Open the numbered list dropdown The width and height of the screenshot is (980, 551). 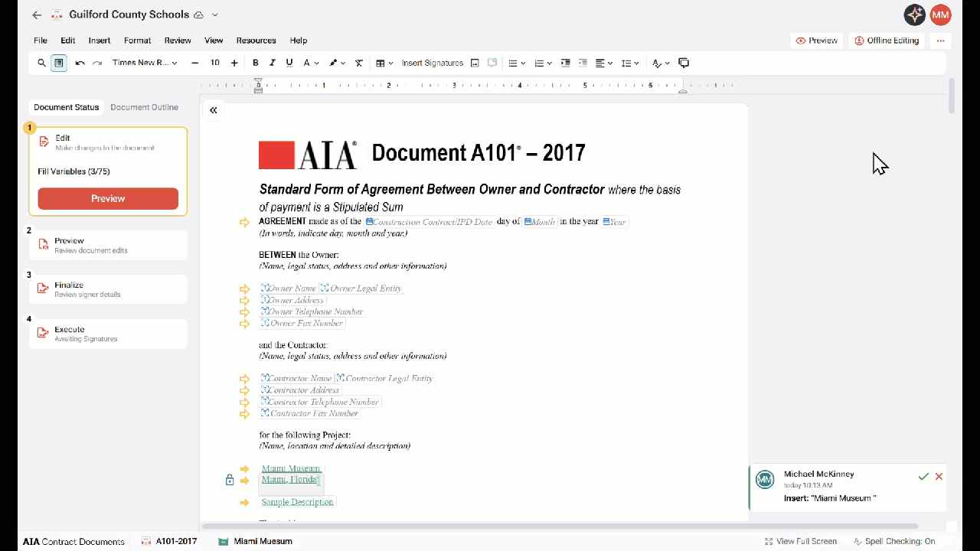[x=543, y=64]
